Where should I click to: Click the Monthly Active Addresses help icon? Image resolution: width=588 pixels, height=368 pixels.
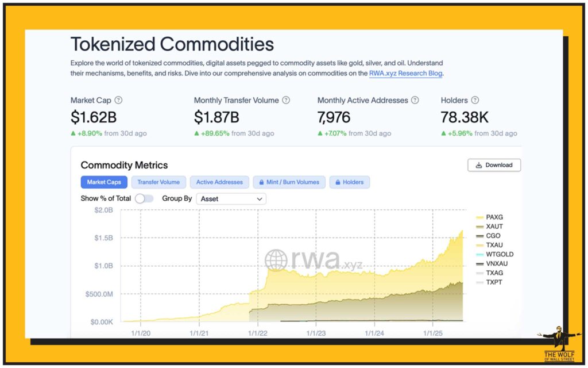tap(415, 100)
